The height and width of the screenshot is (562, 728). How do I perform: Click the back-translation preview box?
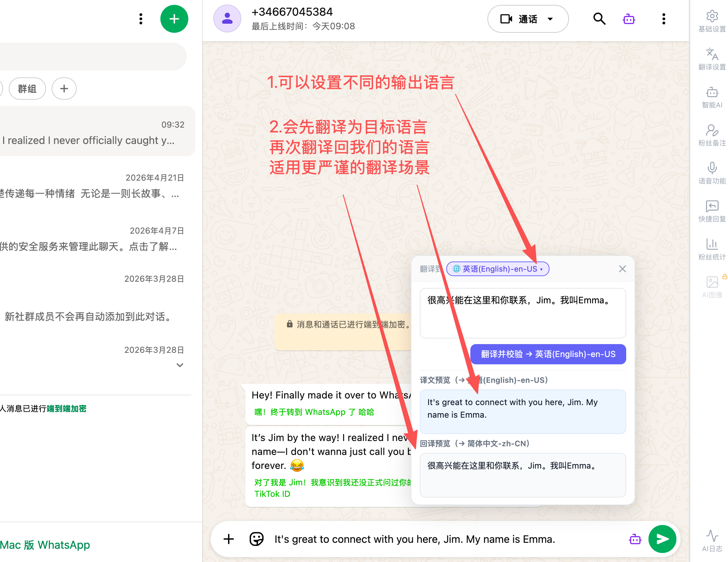(x=523, y=475)
